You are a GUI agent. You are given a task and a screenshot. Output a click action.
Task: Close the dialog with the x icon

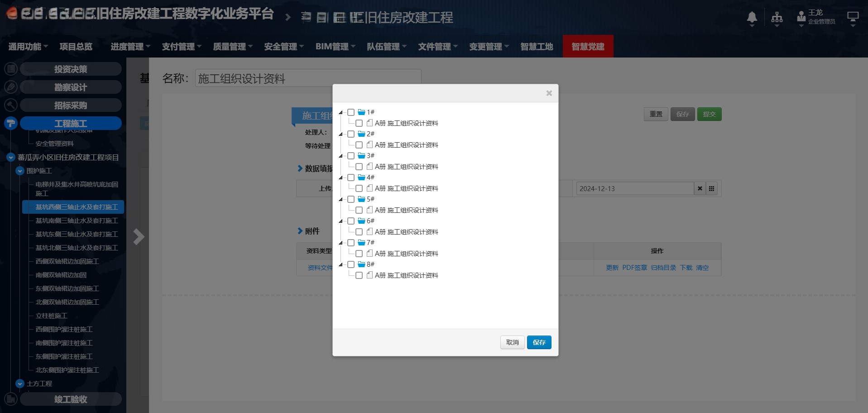(549, 93)
